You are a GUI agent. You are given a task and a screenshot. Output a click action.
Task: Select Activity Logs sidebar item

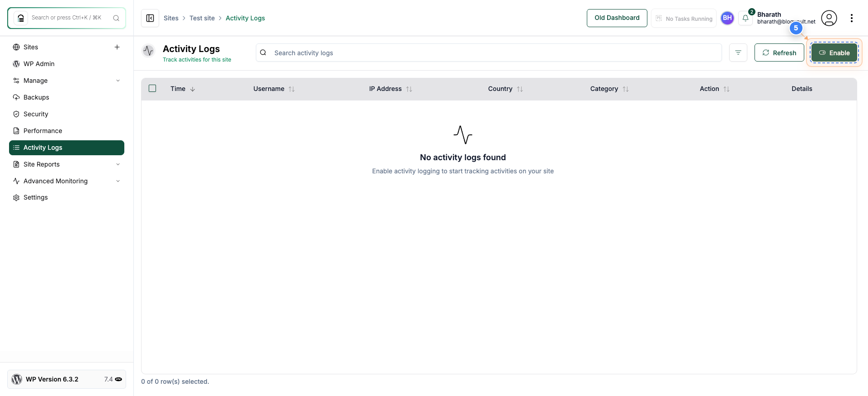coord(66,148)
